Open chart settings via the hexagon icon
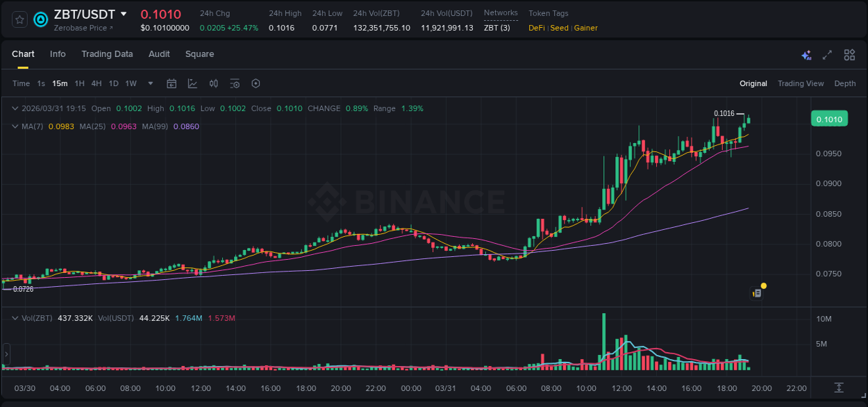Screen dimensions: 868x407 tap(256, 83)
